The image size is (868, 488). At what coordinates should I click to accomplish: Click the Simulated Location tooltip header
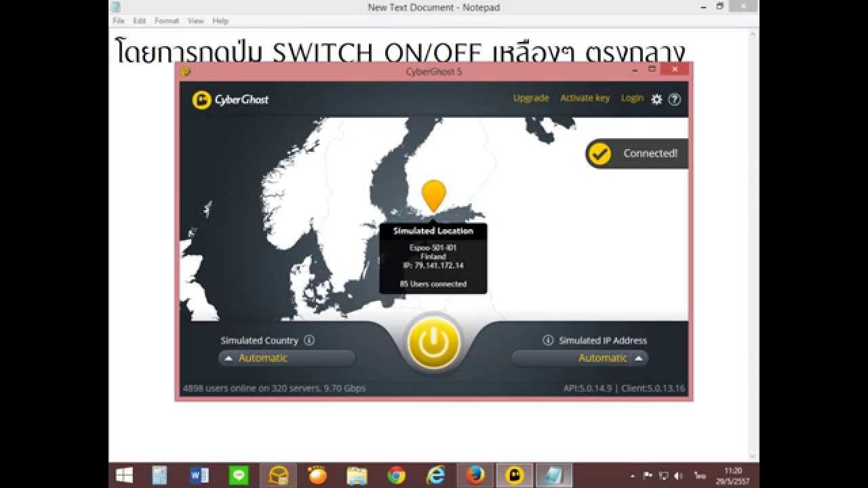(x=433, y=231)
